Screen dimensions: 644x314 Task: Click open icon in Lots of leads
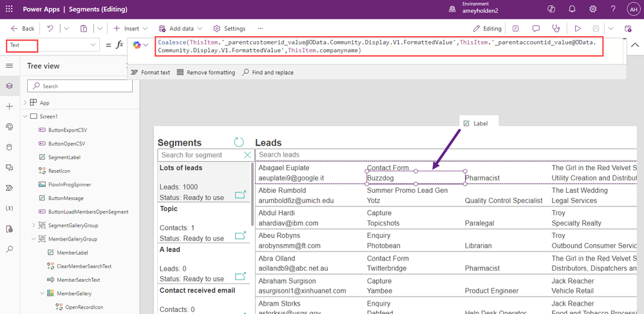(240, 195)
